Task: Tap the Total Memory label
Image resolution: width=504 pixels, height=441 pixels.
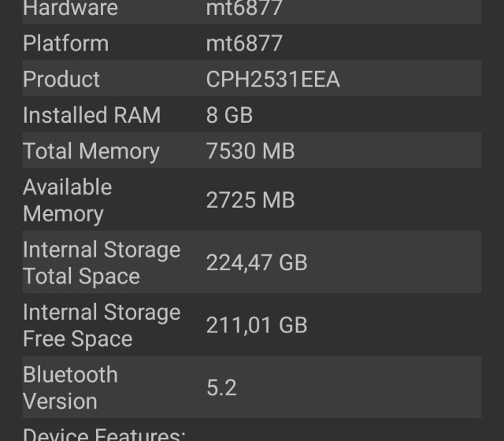Action: point(91,151)
